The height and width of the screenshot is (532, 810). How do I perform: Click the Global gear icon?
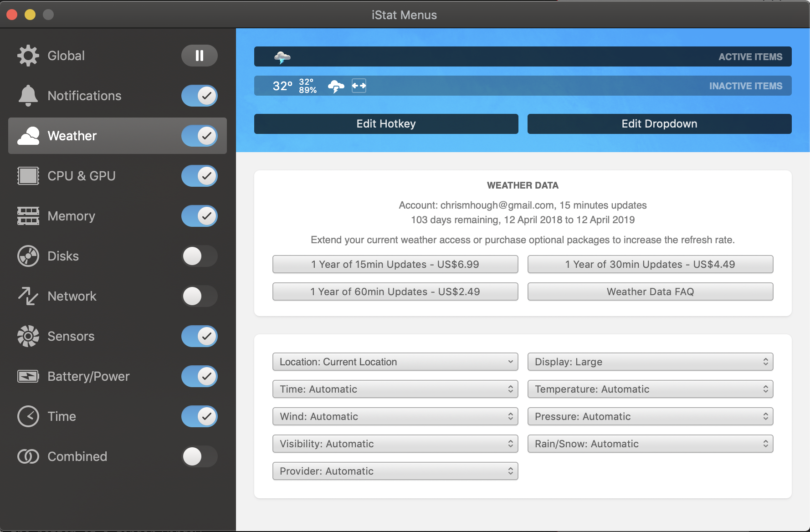pyautogui.click(x=28, y=56)
